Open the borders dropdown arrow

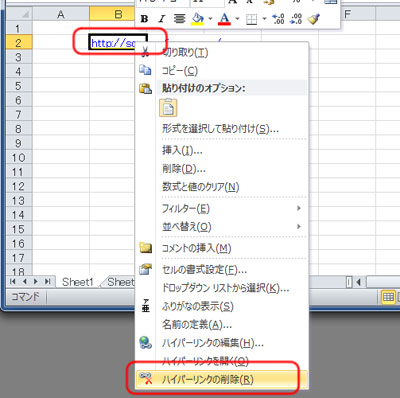click(264, 19)
